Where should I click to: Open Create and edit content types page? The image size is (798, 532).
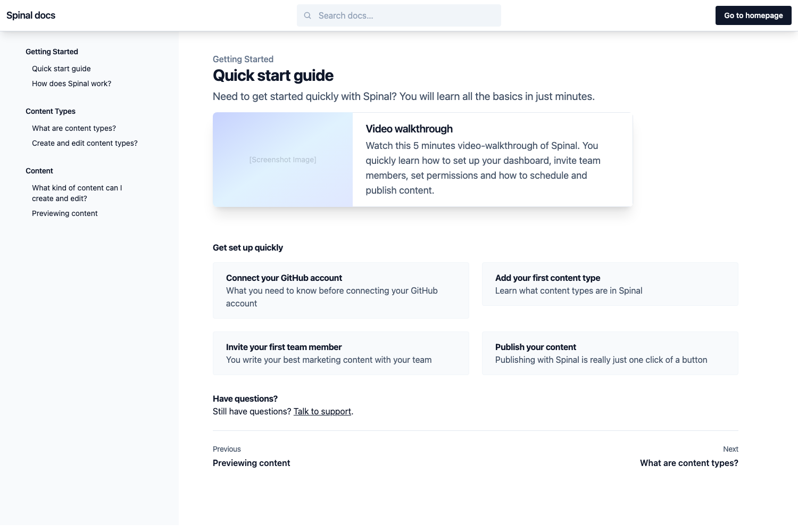[x=85, y=143]
